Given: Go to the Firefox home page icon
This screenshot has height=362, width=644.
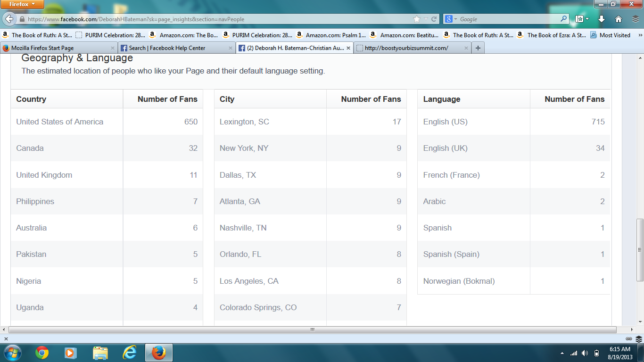Looking at the screenshot, I should pyautogui.click(x=619, y=19).
